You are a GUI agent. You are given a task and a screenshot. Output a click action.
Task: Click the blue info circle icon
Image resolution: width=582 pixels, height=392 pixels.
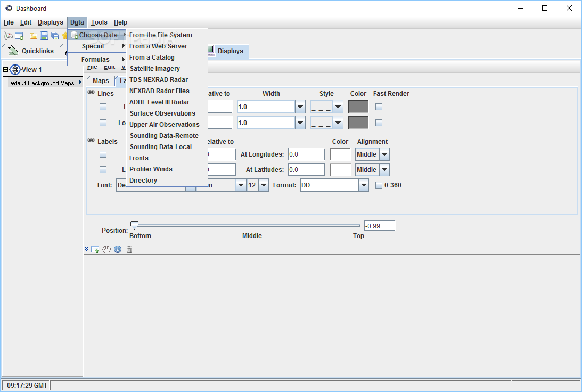(118, 249)
